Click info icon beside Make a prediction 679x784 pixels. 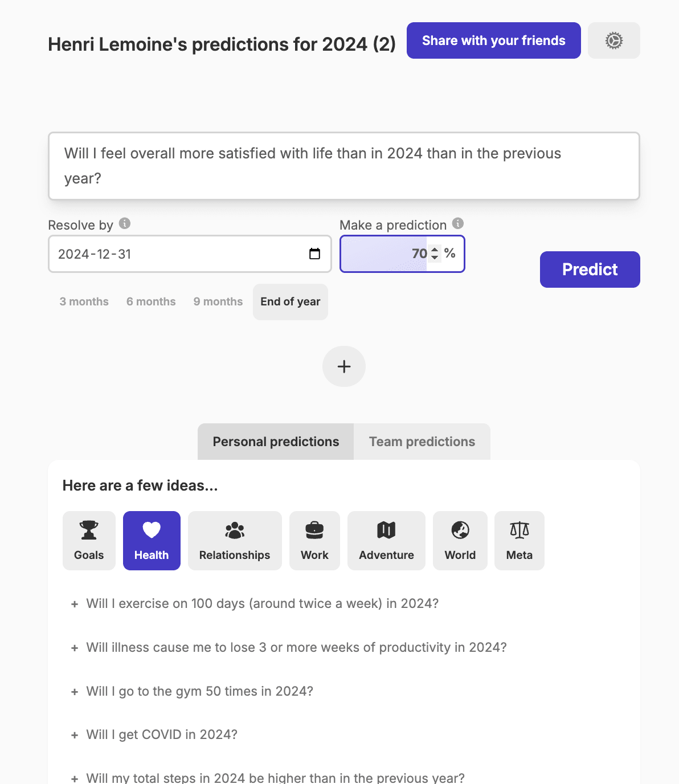click(458, 223)
